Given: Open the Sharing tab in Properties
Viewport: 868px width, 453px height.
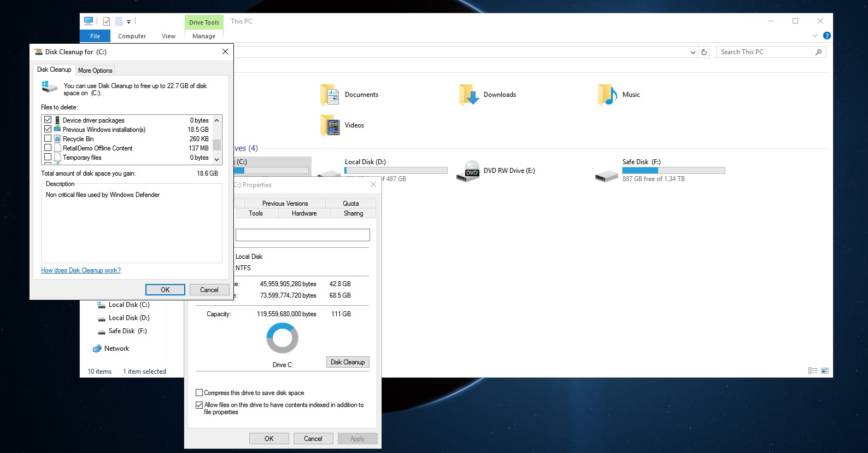Looking at the screenshot, I should pos(354,213).
